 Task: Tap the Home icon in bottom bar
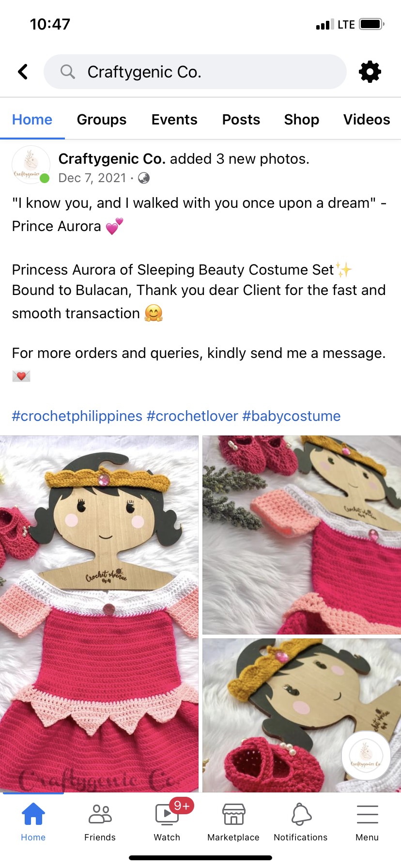pyautogui.click(x=33, y=815)
